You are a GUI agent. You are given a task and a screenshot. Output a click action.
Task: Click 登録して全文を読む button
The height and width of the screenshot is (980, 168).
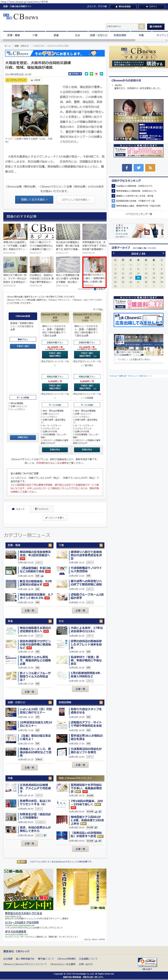pyautogui.click(x=34, y=199)
